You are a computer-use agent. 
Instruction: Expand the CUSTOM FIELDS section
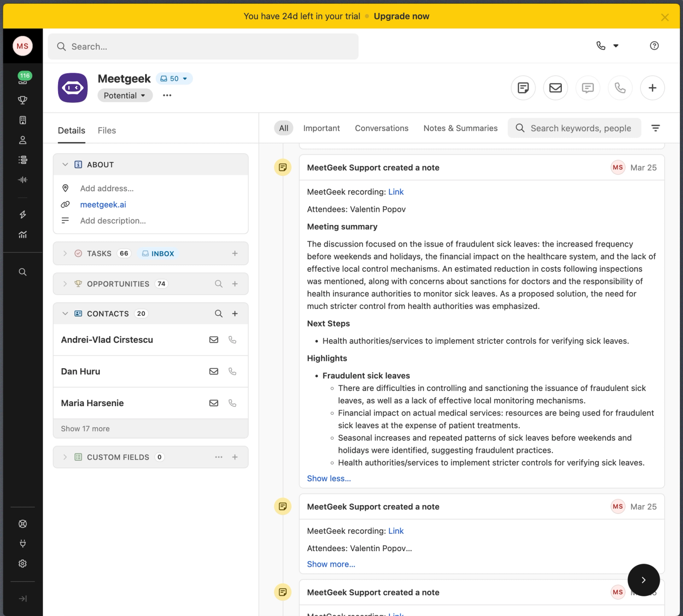(x=65, y=457)
